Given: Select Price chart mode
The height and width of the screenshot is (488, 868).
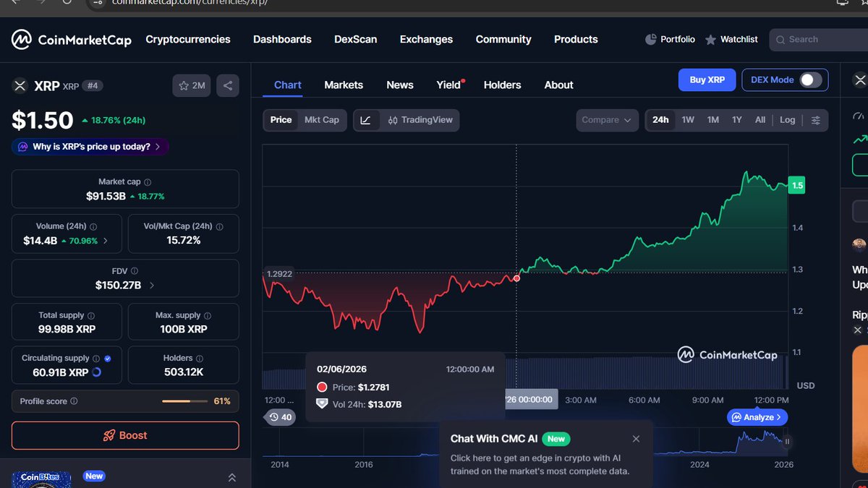Looking at the screenshot, I should (x=281, y=120).
